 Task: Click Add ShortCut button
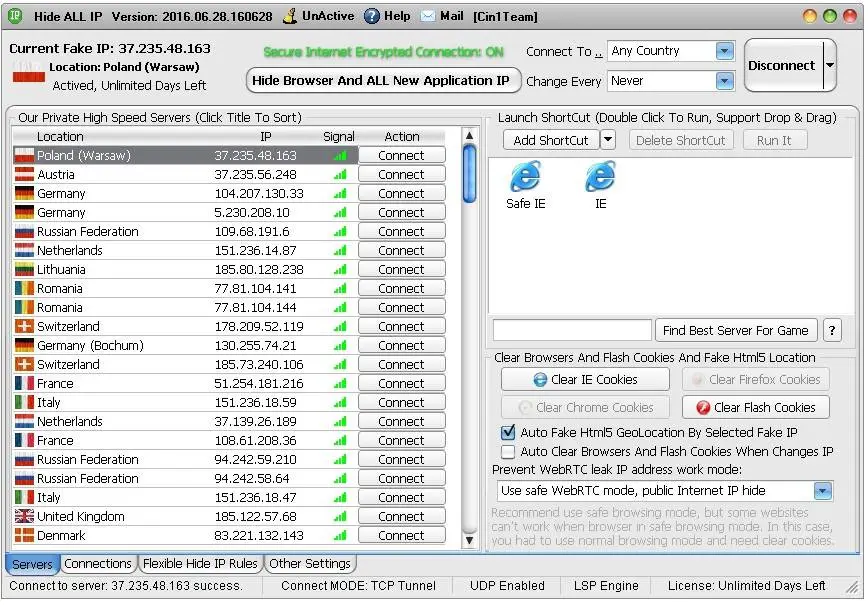[x=551, y=140]
